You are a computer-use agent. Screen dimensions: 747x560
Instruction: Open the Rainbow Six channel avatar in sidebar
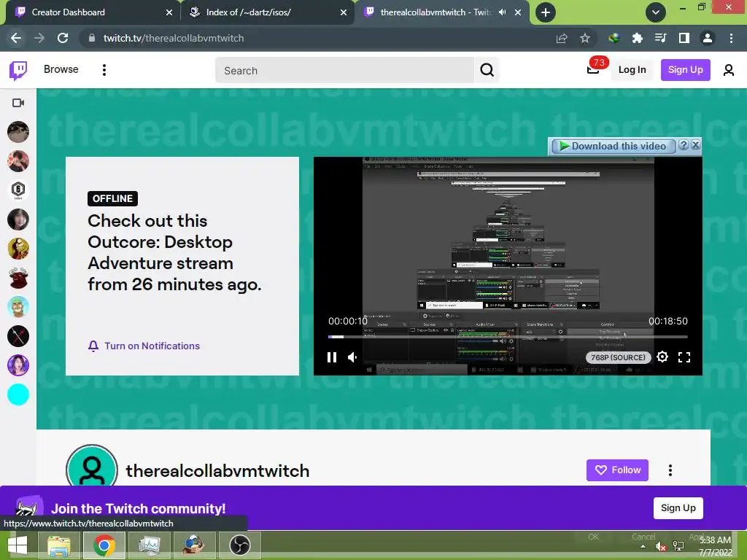18,190
